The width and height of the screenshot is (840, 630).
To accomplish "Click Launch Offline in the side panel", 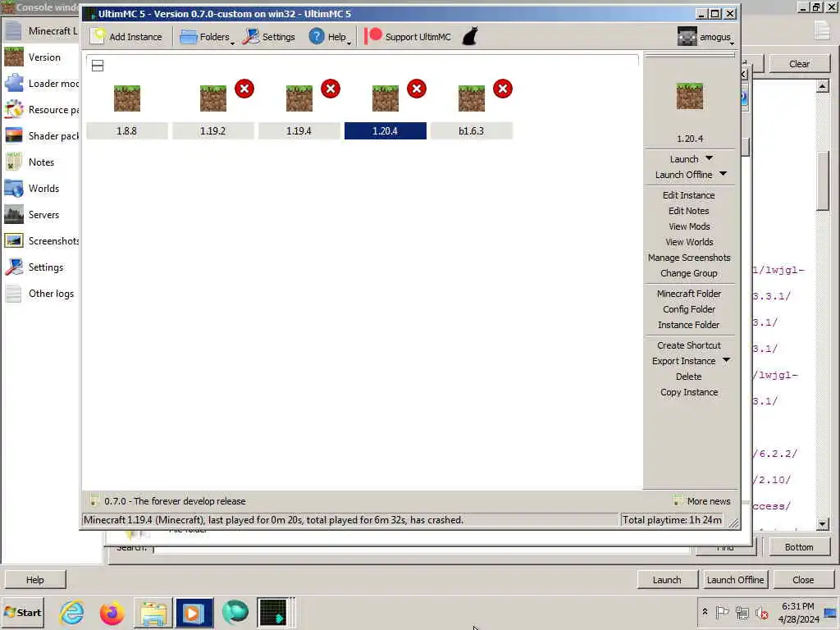I will (683, 175).
